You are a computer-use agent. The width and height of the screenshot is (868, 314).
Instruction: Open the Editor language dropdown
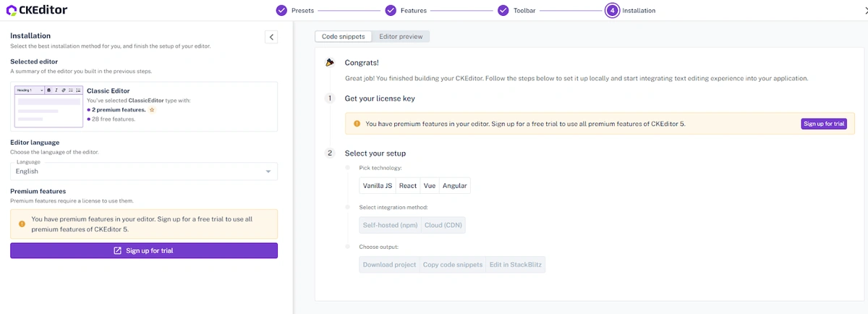[x=143, y=171]
